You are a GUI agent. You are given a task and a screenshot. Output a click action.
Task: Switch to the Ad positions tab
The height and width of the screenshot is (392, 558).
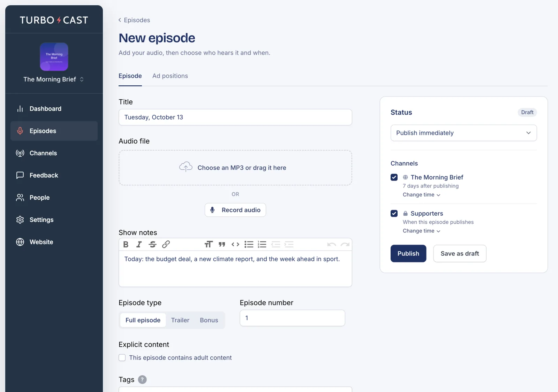tap(170, 76)
